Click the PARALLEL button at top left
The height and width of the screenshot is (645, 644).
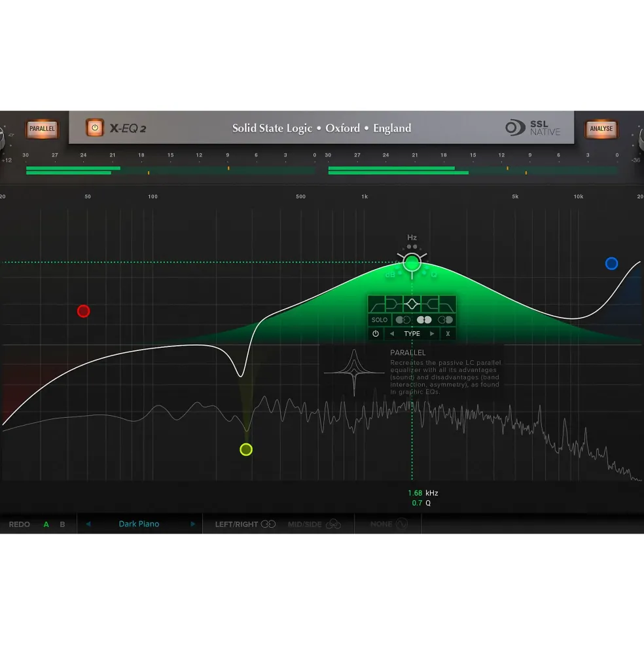[x=42, y=129]
